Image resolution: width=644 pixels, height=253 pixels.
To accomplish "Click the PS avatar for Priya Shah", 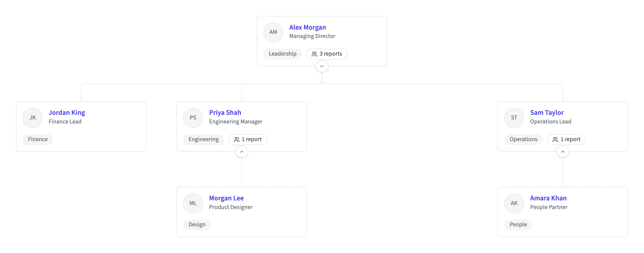I will [x=193, y=118].
